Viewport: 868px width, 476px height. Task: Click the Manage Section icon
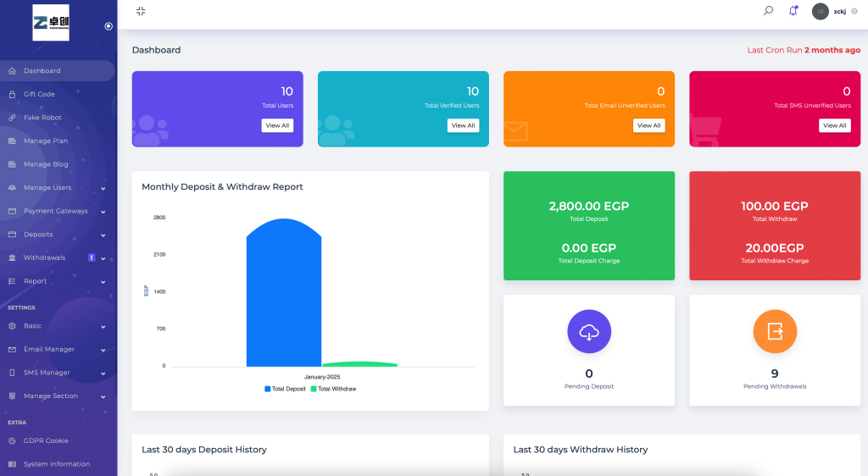[x=12, y=396]
